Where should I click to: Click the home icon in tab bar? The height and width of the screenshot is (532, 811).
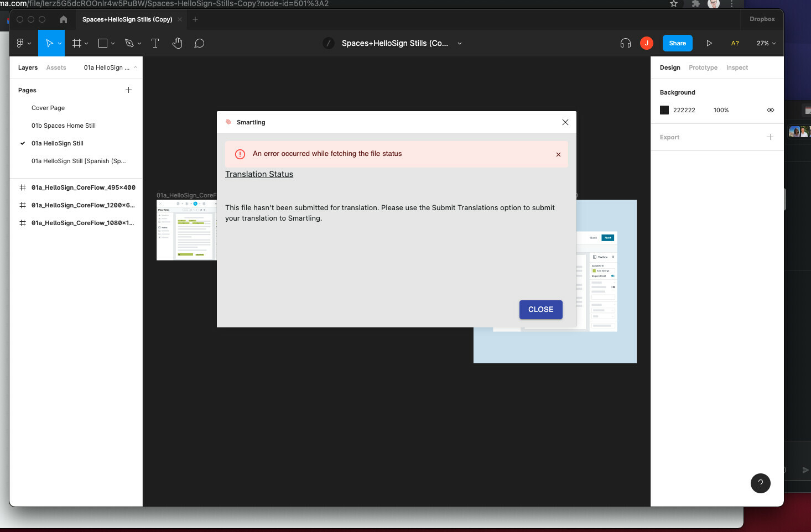coord(64,19)
